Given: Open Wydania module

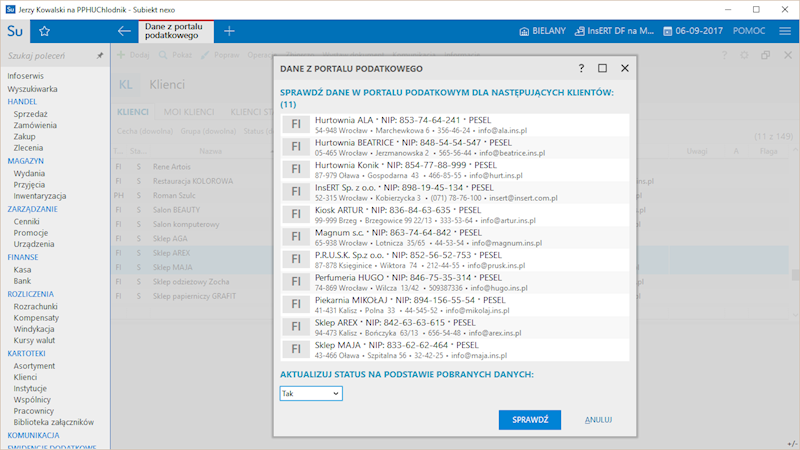Looking at the screenshot, I should [30, 173].
